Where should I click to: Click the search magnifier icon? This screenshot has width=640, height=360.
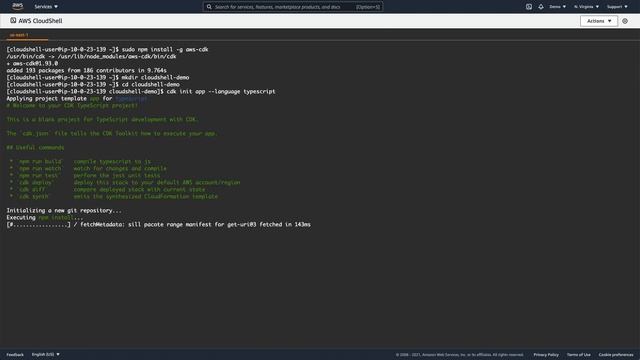coord(209,7)
